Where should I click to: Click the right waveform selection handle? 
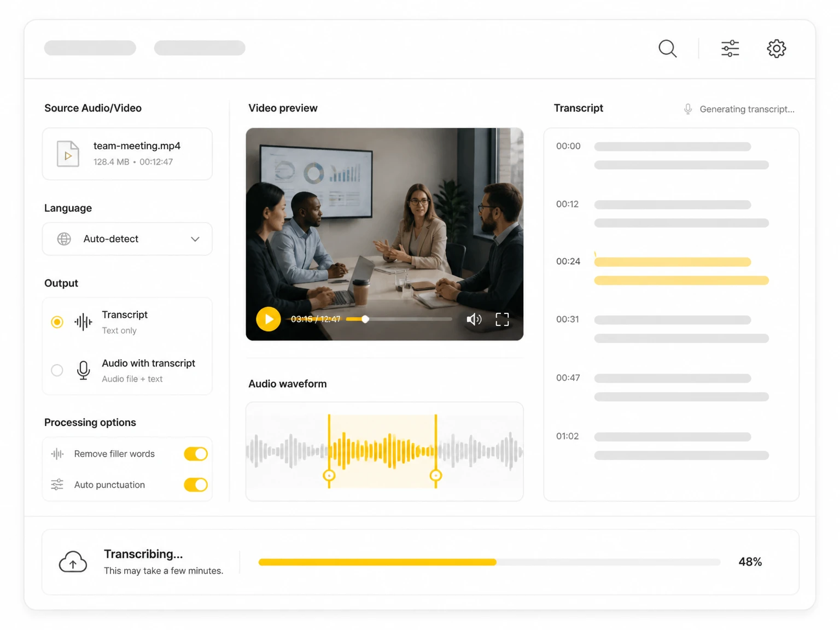436,475
